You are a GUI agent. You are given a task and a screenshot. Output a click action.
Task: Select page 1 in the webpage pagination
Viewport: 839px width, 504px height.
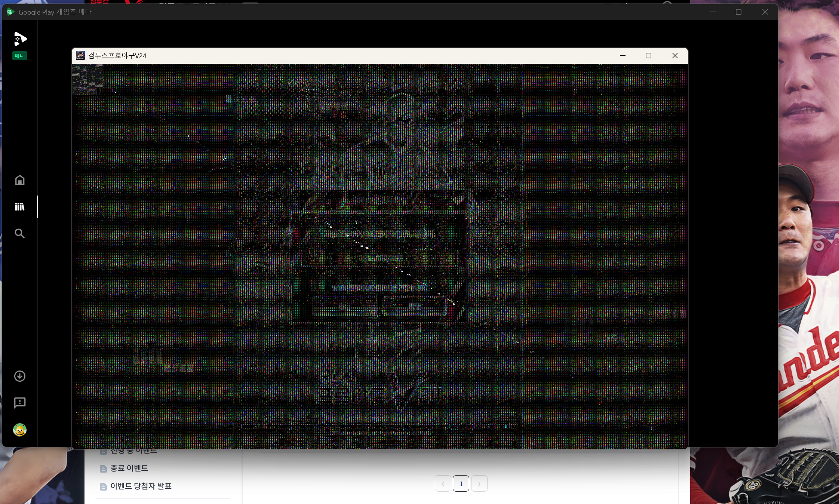(x=461, y=483)
